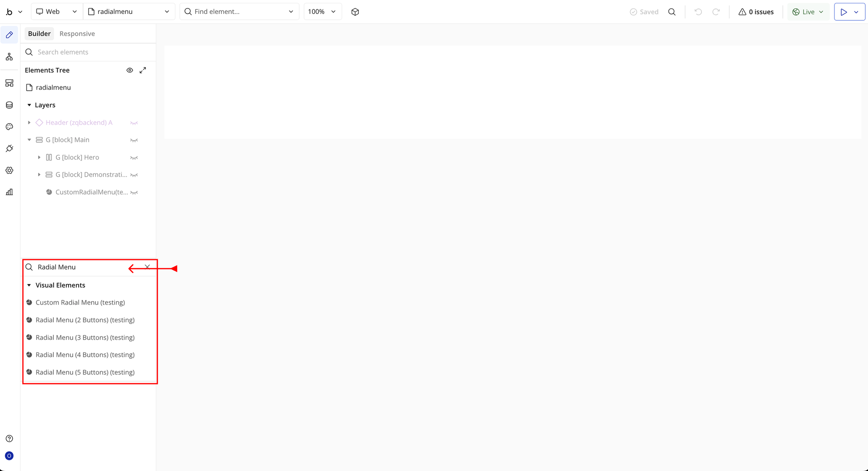The width and height of the screenshot is (868, 471).
Task: Click the 3D cube icon in top bar
Action: pos(355,12)
